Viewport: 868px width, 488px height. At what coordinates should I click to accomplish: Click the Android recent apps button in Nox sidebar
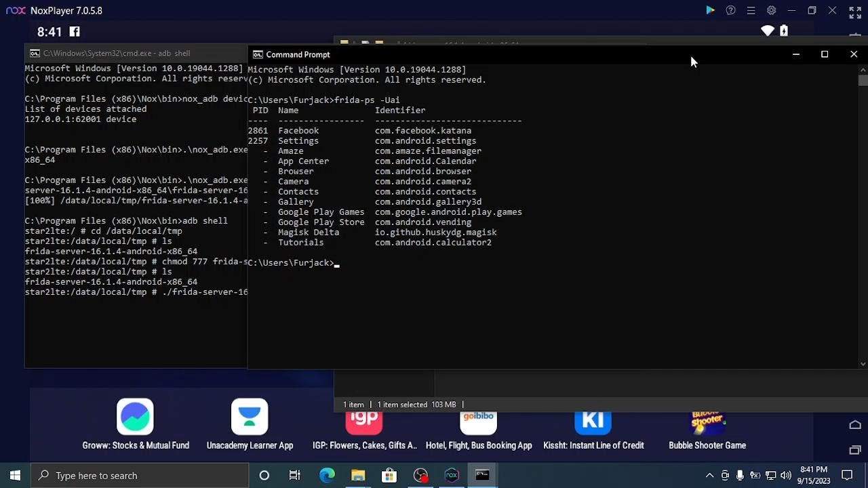click(855, 449)
